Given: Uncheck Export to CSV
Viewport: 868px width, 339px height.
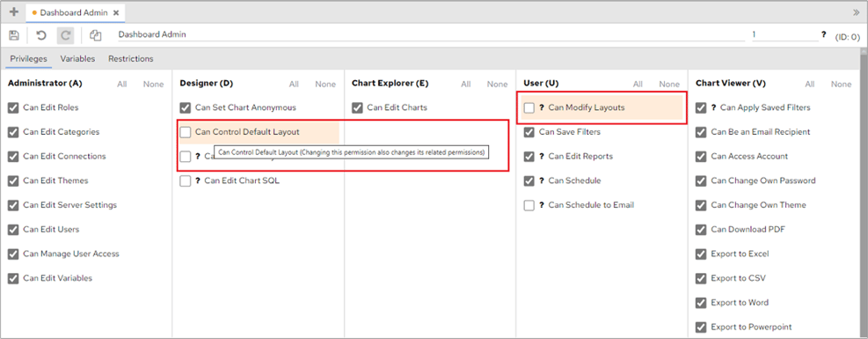Looking at the screenshot, I should pos(702,278).
